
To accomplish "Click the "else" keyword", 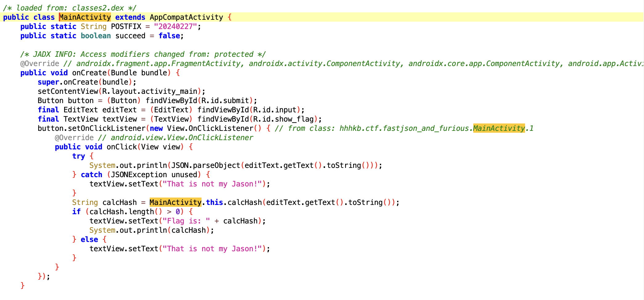I will 89,240.
